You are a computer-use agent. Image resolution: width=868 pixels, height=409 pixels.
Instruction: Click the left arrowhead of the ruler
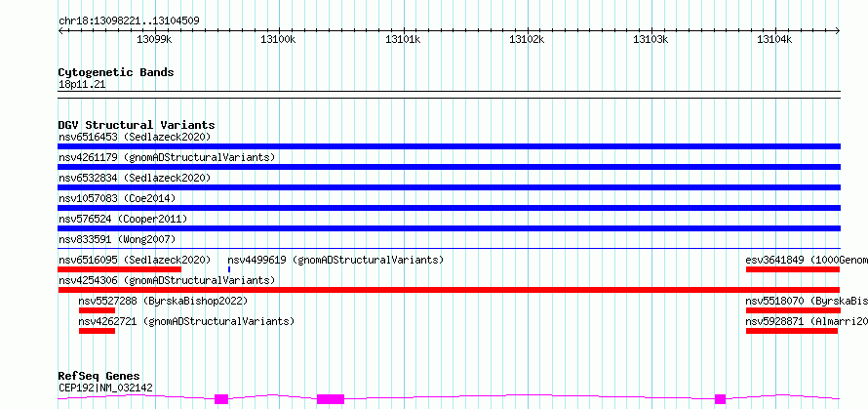tap(60, 31)
